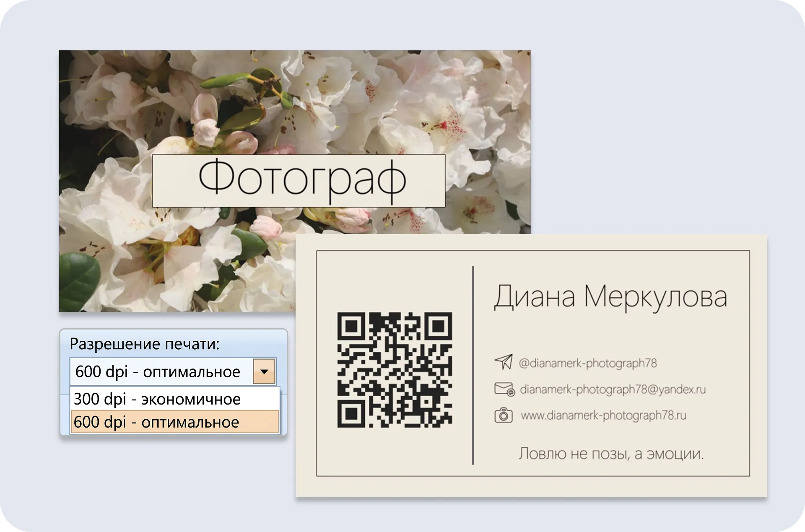The image size is (805, 532).
Task: Click the print resolution combo box field
Action: click(173, 371)
